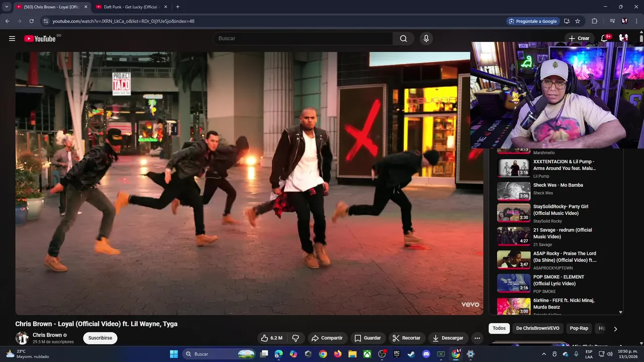Go back with browser back arrow
Screen dimensions: 644x362
pyautogui.click(x=7, y=21)
